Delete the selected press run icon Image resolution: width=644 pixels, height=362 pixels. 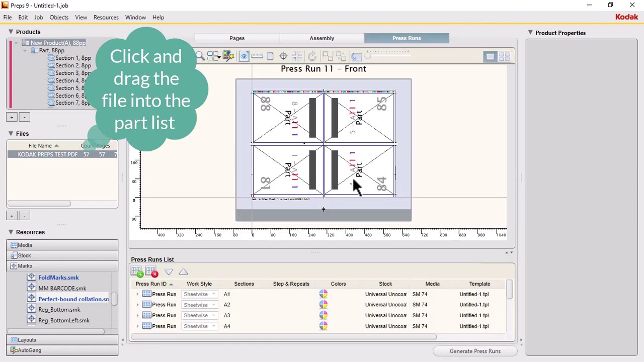pyautogui.click(x=151, y=272)
